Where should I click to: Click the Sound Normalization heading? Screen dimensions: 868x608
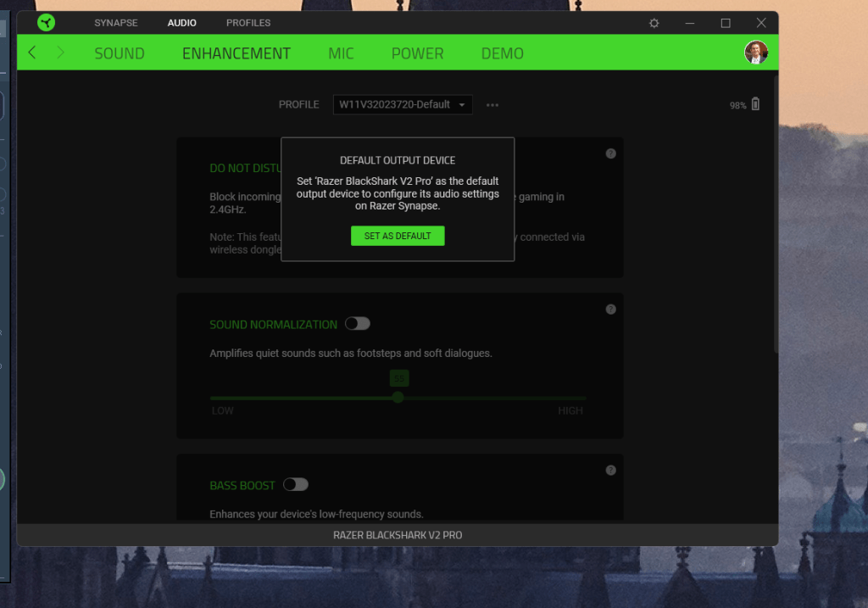pos(274,325)
